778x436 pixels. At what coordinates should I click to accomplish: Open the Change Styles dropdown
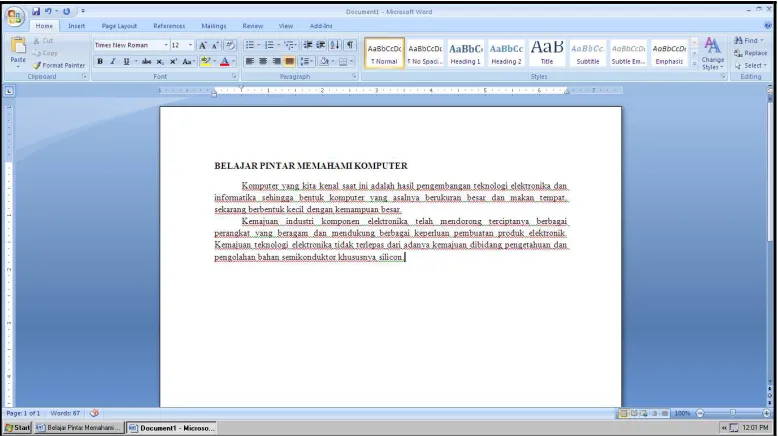tap(713, 54)
